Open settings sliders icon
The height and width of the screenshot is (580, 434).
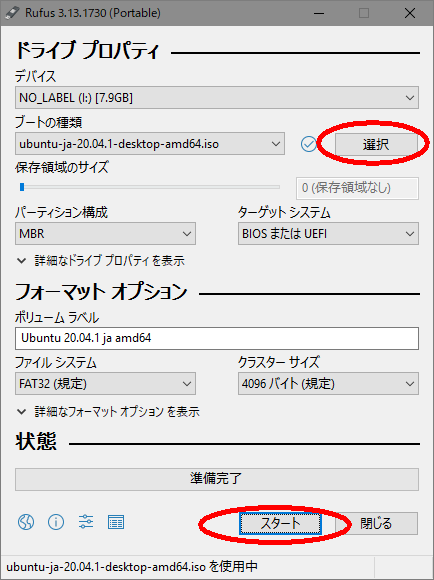tap(86, 522)
